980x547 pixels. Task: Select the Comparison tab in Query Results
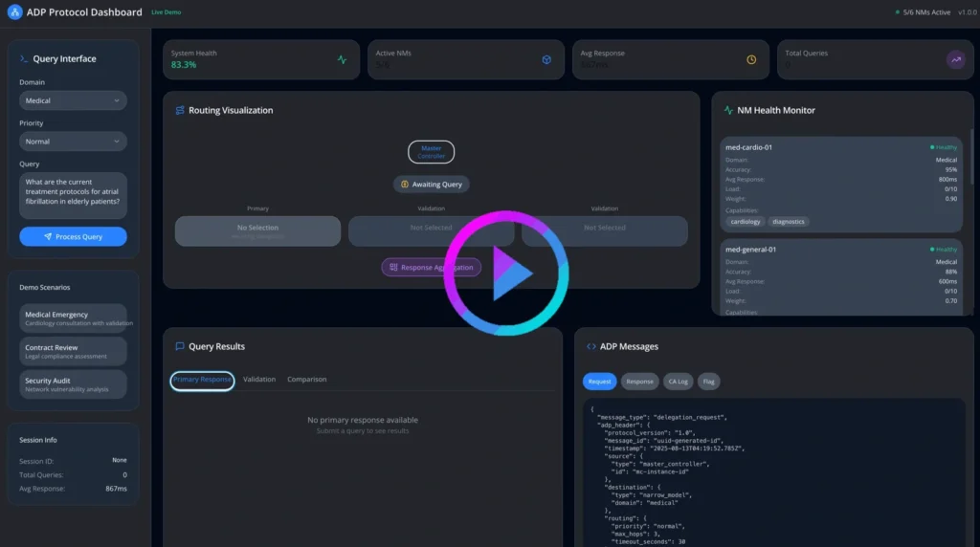click(306, 380)
